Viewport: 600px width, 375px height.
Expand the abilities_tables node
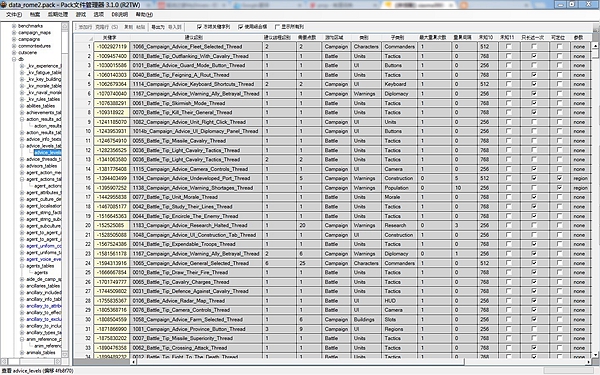pos(22,106)
